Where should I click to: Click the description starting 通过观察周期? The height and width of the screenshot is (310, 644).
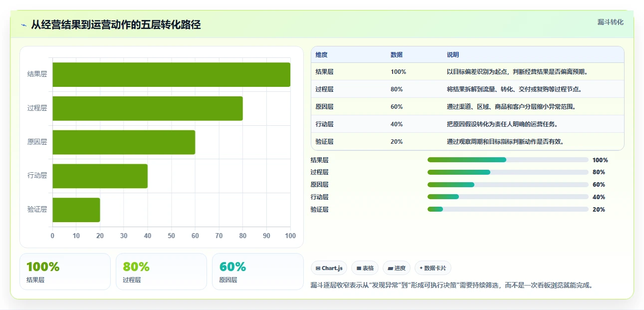(x=505, y=142)
